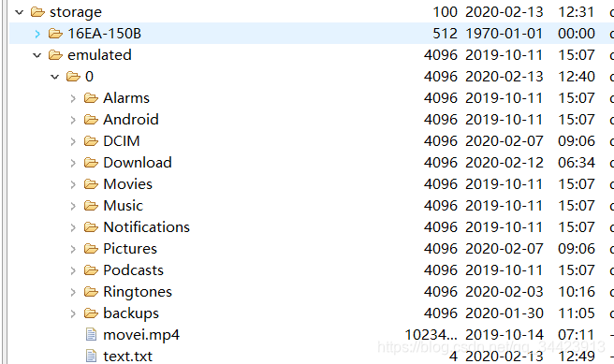Select the storage tree row label
Viewport: 614px width, 364px height.
tap(76, 12)
